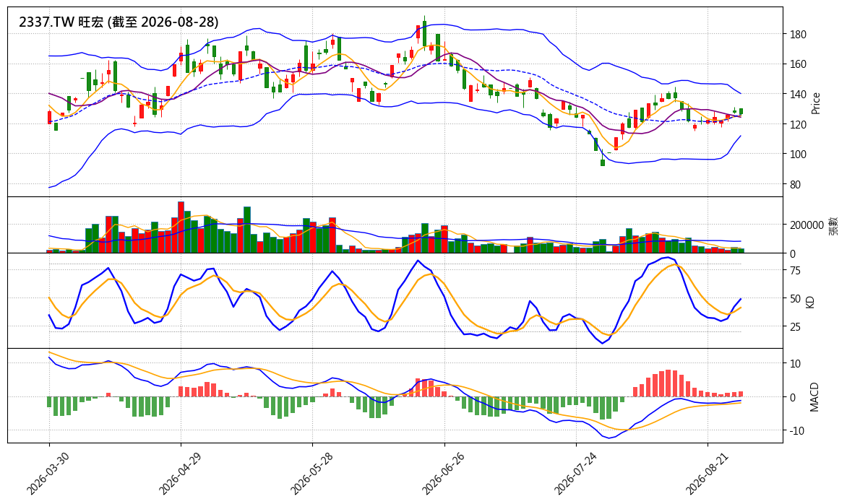This screenshot has height=504, width=847.
Task: Select the 10 tick on MACD axis
Action: coord(795,364)
